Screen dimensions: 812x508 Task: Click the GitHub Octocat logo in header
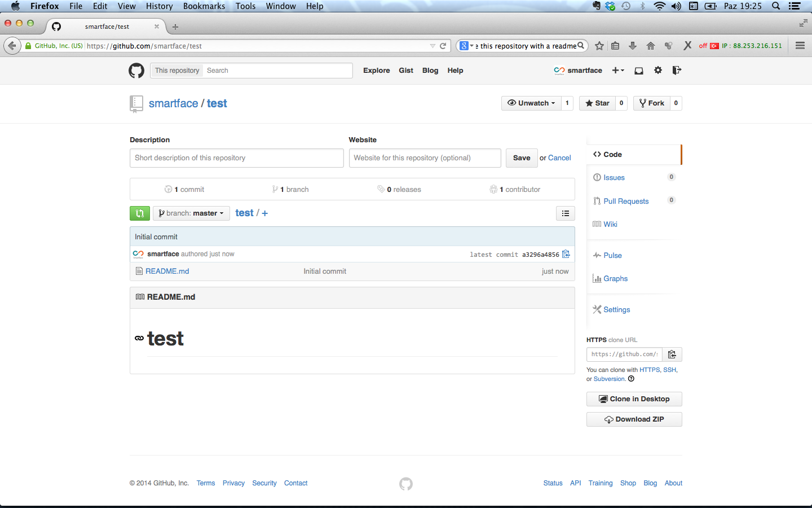pos(136,71)
